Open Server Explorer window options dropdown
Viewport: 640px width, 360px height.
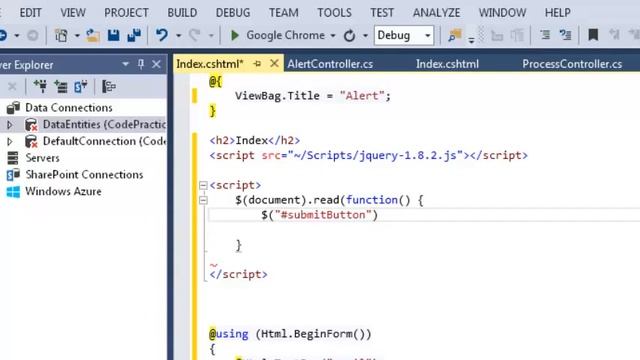tap(125, 64)
